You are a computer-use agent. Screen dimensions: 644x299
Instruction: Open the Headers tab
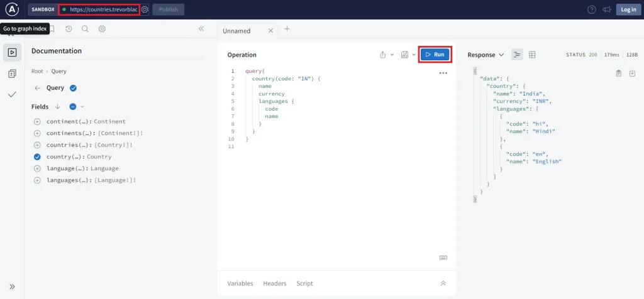point(275,283)
